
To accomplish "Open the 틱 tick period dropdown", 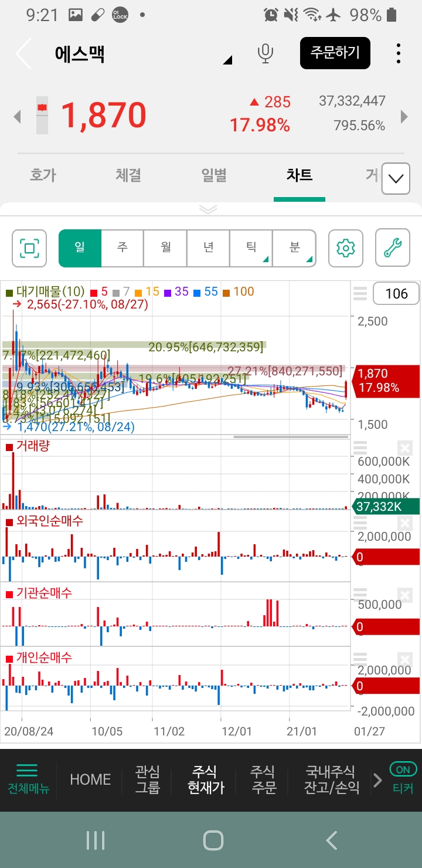I will pos(251,248).
